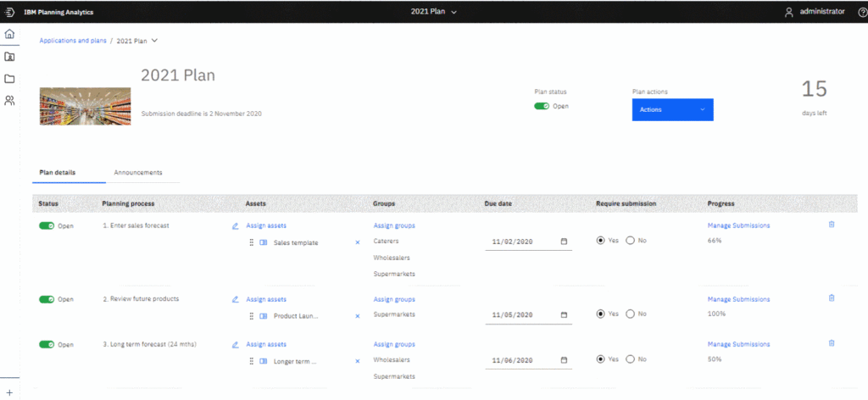Click the supermarket plan thumbnail image

click(x=85, y=103)
